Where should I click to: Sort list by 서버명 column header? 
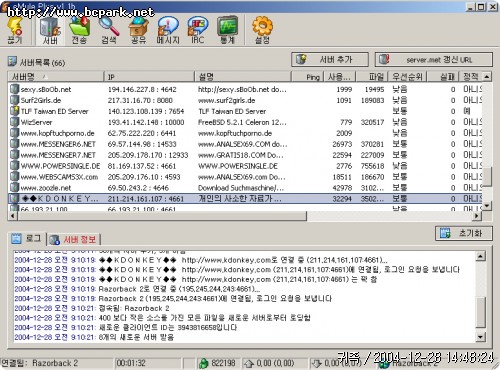click(x=56, y=77)
